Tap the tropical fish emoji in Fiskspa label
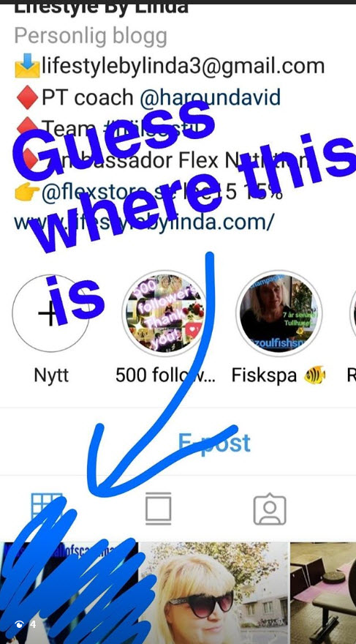Screen dimensions: 356x644 click(314, 375)
